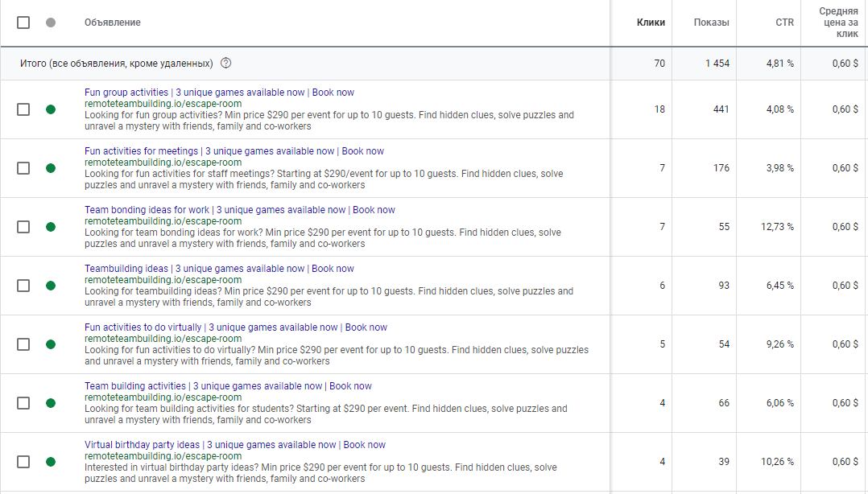This screenshot has width=868, height=494.
Task: Sort by the 'Клики' column header
Action: pyautogui.click(x=651, y=23)
